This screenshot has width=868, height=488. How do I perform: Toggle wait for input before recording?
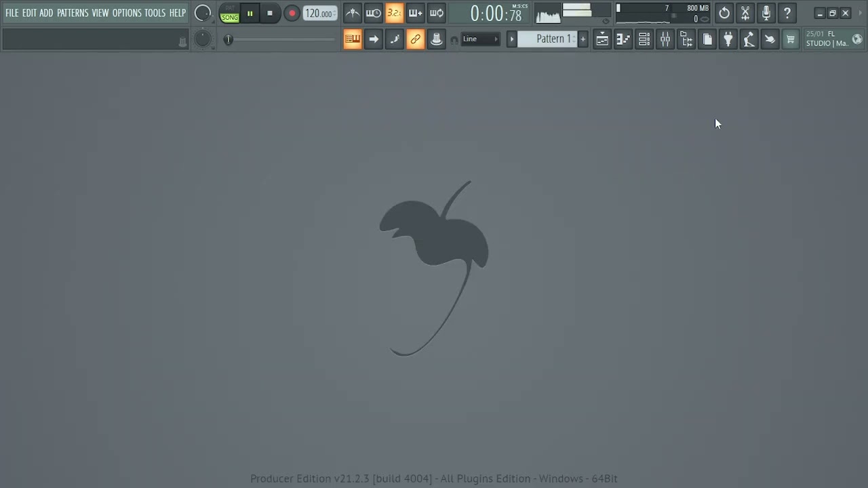pyautogui.click(x=374, y=13)
